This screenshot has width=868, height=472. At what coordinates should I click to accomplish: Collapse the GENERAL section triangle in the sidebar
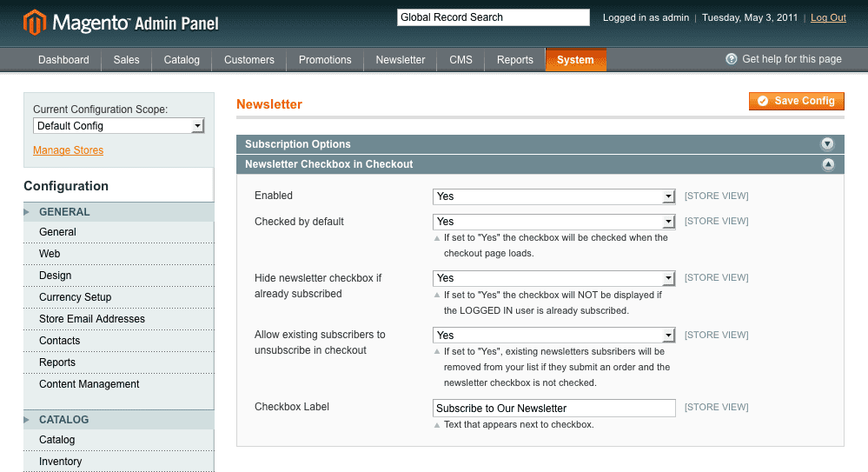click(x=27, y=211)
